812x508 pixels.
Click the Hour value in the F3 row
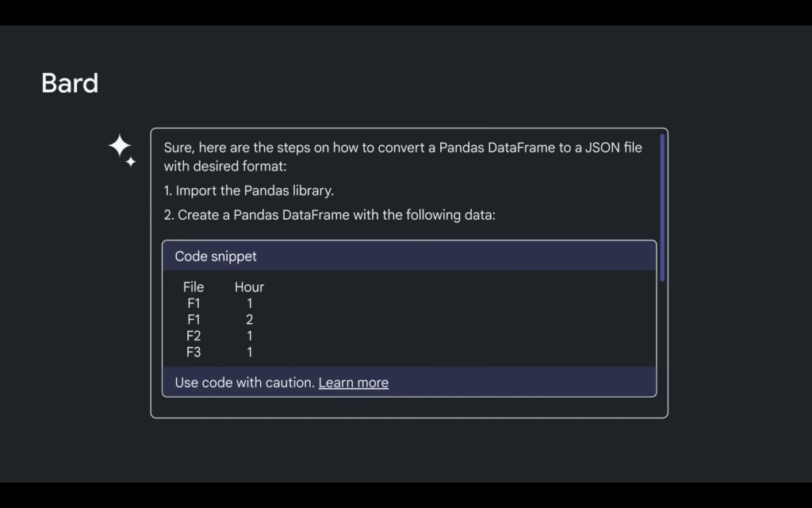pyautogui.click(x=249, y=352)
